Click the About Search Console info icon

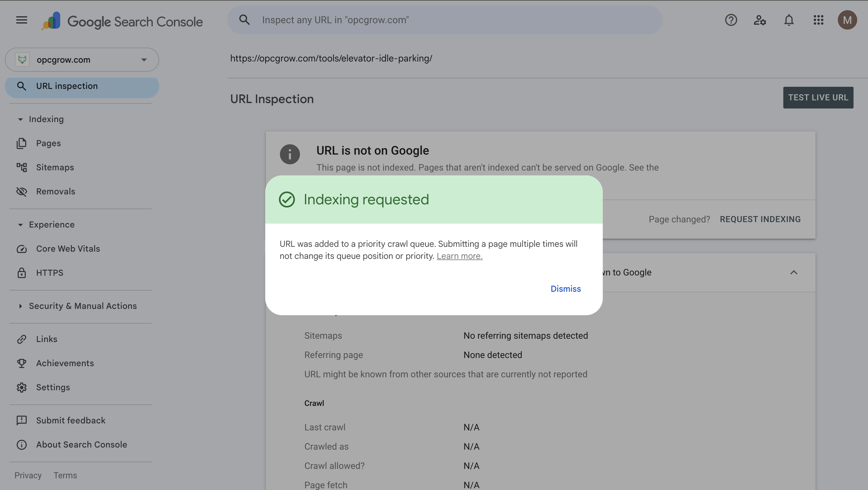pos(22,444)
